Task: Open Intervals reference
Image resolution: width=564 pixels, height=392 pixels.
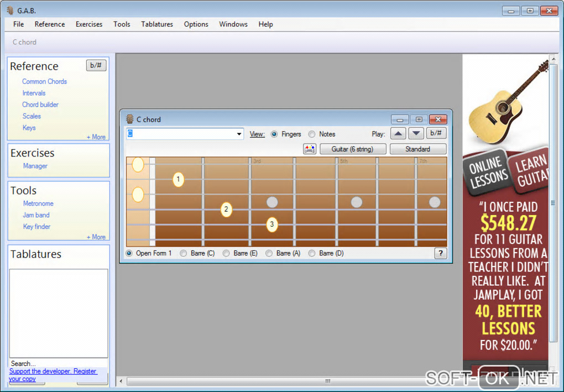Action: pos(34,93)
